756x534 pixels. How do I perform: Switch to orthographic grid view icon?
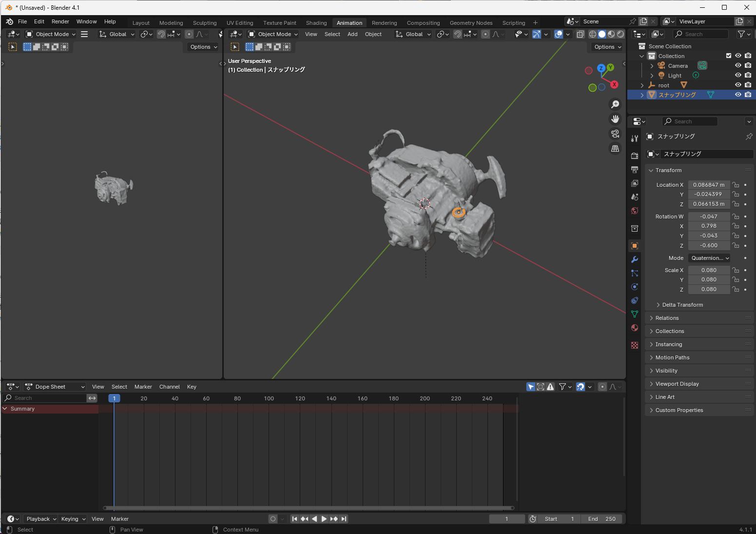[x=615, y=149]
